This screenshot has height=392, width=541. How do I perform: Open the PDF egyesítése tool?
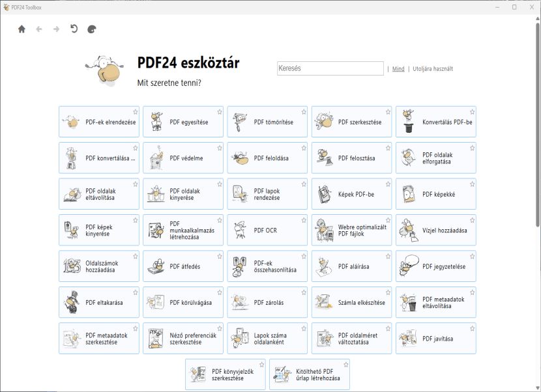click(183, 122)
